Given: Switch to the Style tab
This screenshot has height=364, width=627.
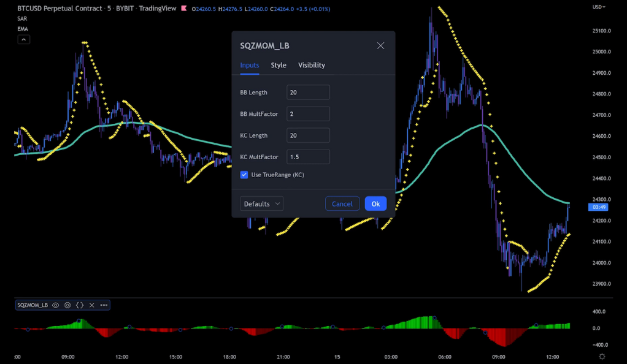Looking at the screenshot, I should tap(279, 65).
